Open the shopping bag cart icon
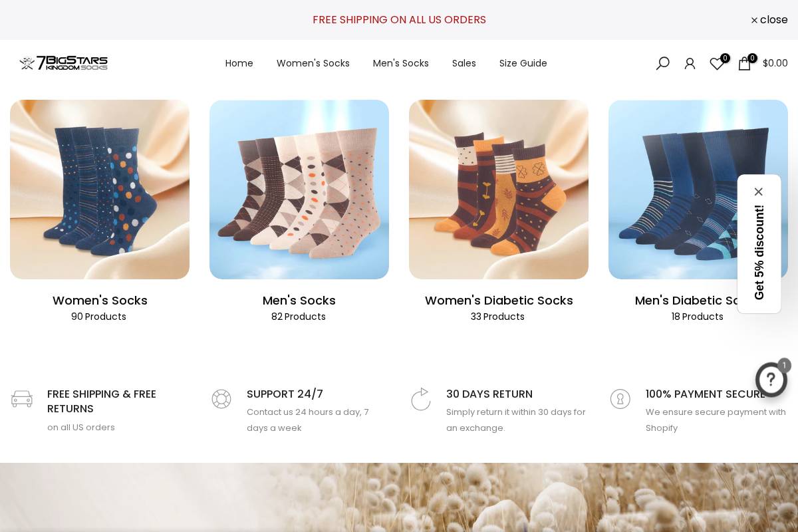 744,63
